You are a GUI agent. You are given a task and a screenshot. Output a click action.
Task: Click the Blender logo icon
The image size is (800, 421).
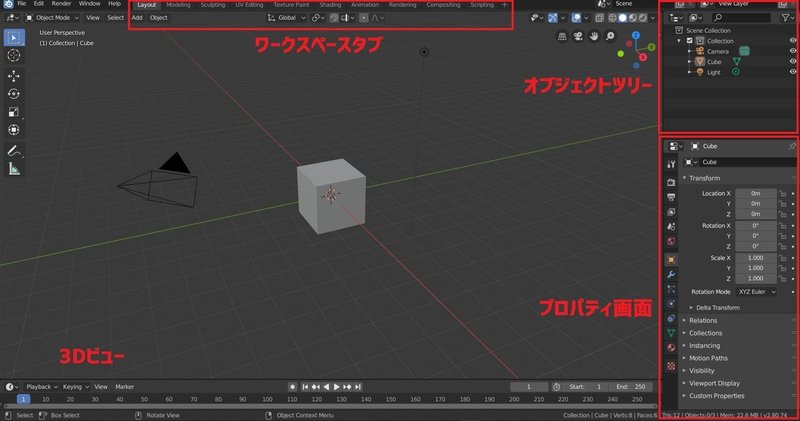[x=8, y=4]
